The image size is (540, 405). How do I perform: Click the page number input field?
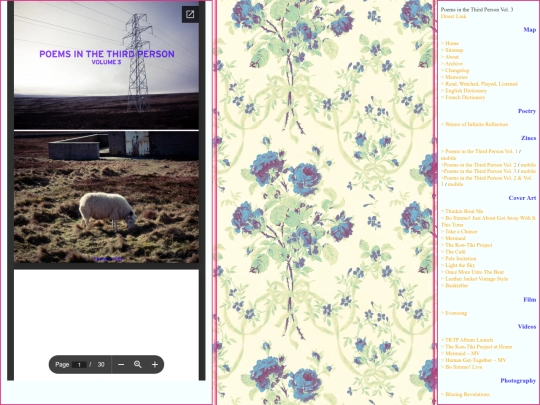79,365
